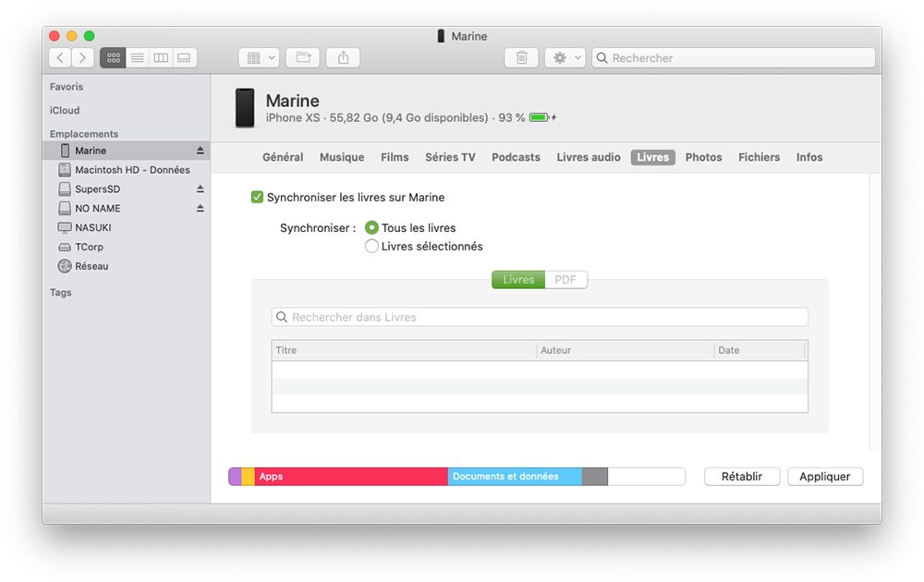Select the Tous les livres option

point(371,227)
